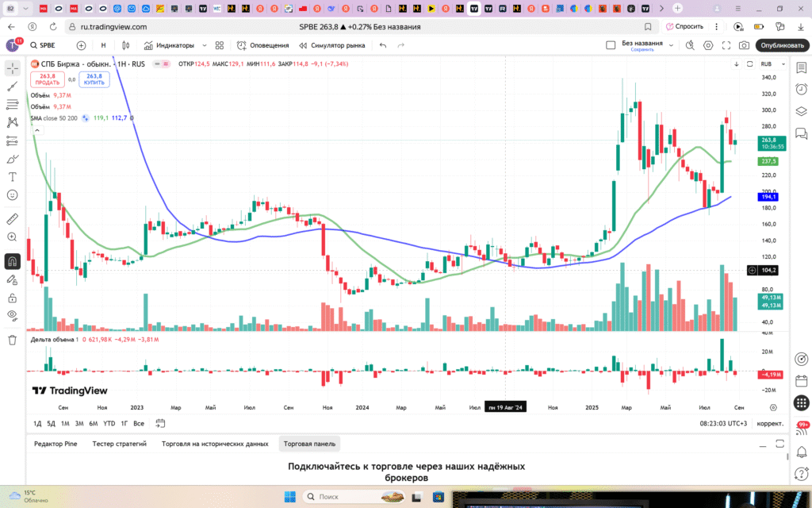Open the Windows Start menu
The height and width of the screenshot is (508, 812).
click(290, 497)
